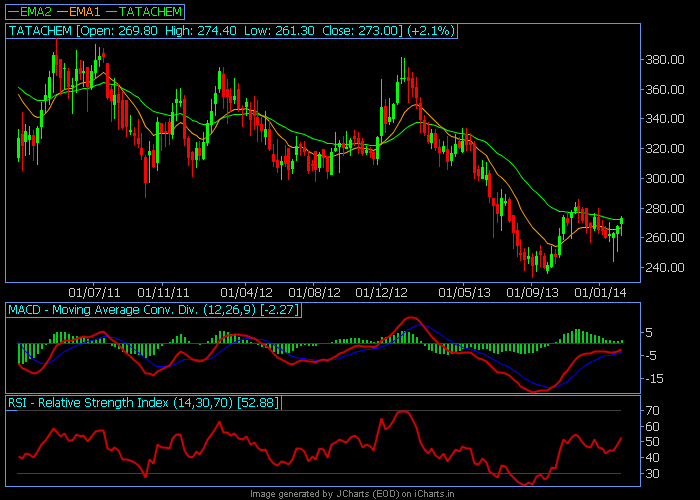Click the 320.00 price axis label

tap(665, 149)
